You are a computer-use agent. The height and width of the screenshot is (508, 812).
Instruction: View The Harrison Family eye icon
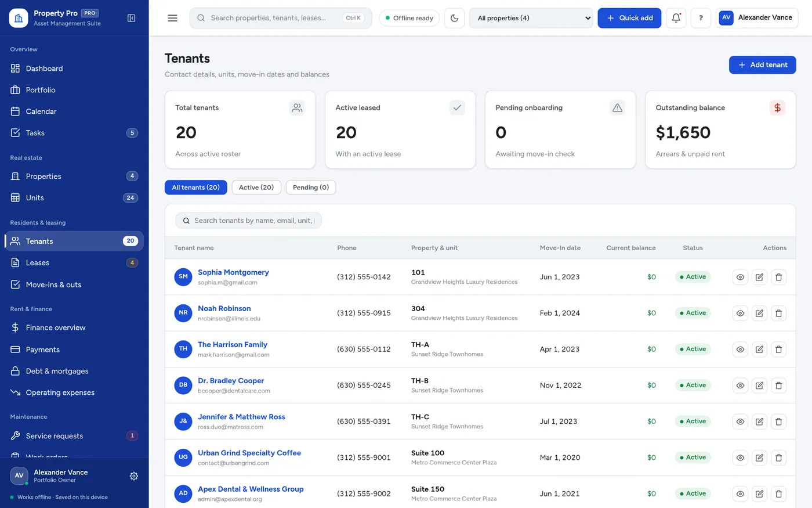point(740,350)
